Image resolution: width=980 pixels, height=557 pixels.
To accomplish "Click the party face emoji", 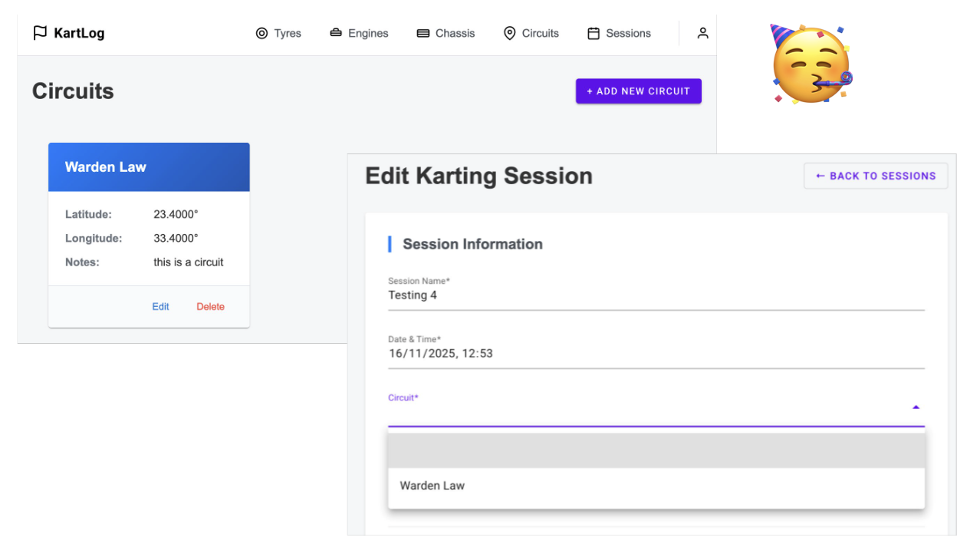I will coord(811,64).
